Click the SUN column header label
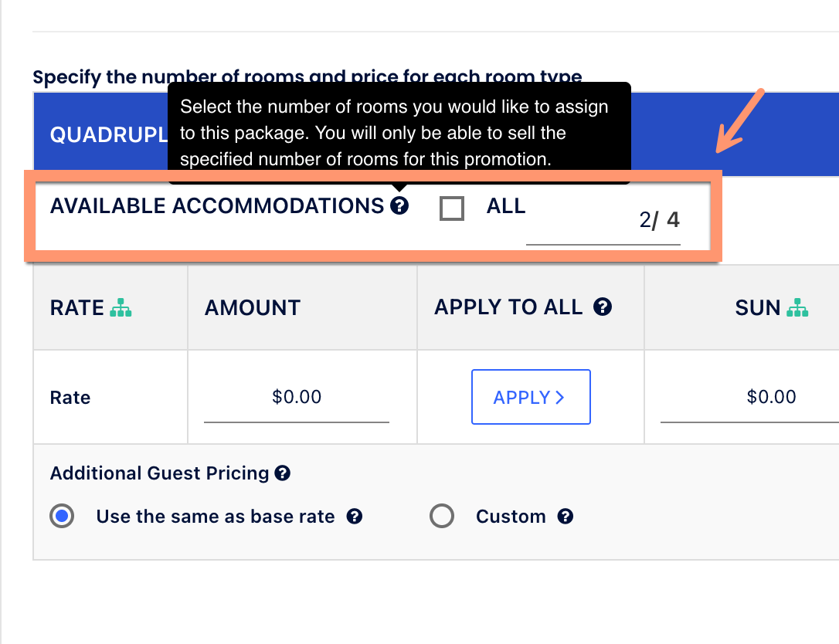 [757, 308]
